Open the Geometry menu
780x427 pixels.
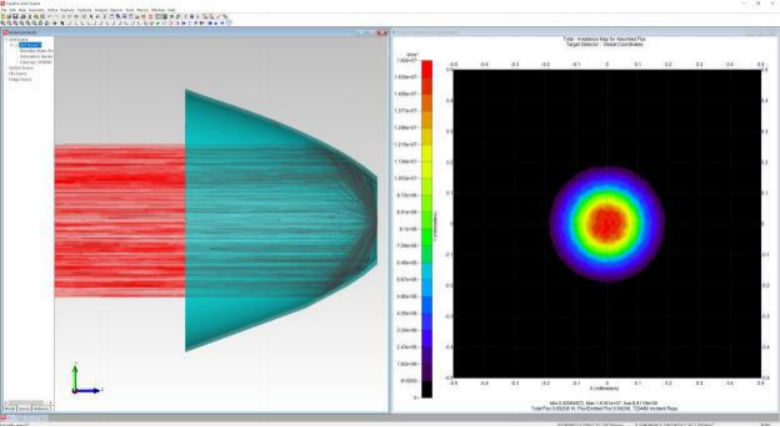coord(36,10)
